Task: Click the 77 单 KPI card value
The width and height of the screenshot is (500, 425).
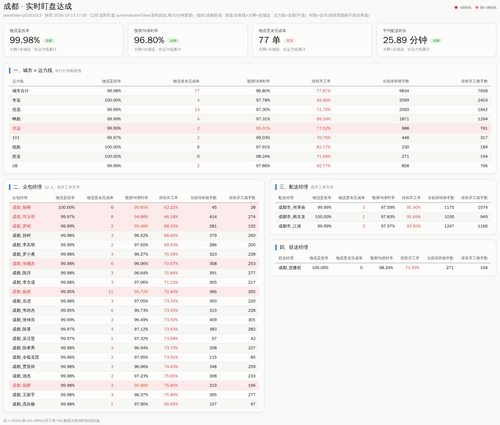Action: click(269, 40)
